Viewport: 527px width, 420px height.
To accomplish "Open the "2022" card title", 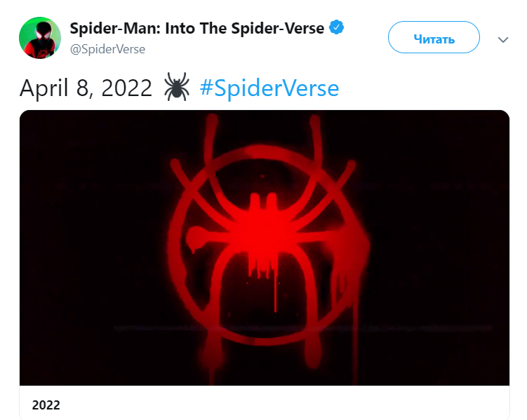I will click(x=46, y=405).
